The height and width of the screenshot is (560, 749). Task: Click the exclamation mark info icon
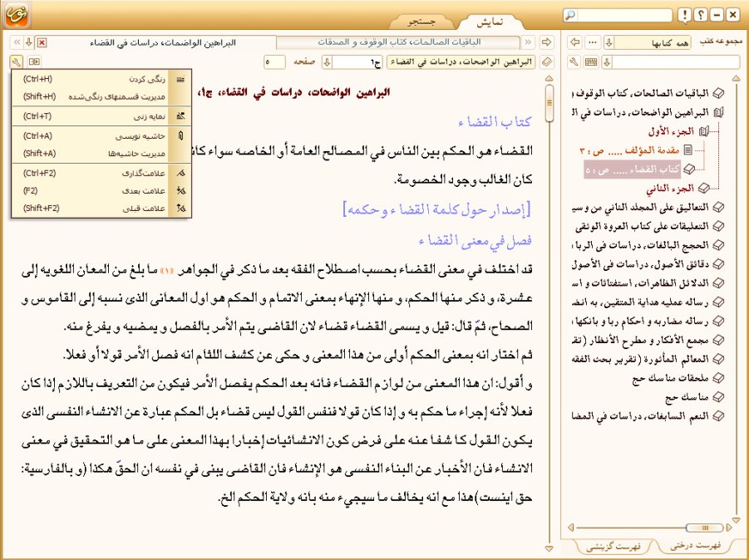(683, 15)
